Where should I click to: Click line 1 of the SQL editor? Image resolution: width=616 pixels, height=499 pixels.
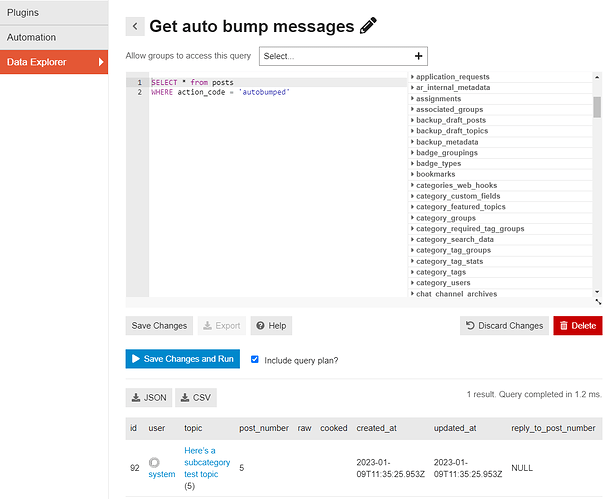(x=277, y=82)
